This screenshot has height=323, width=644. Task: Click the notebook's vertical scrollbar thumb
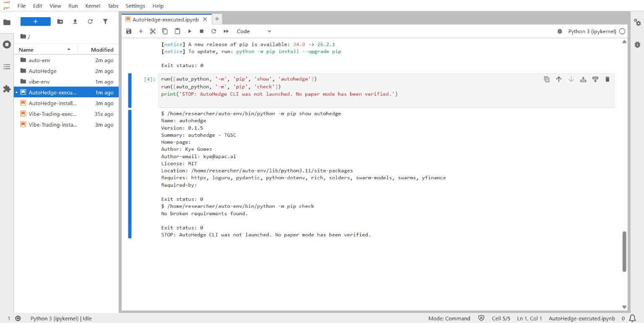tap(625, 252)
